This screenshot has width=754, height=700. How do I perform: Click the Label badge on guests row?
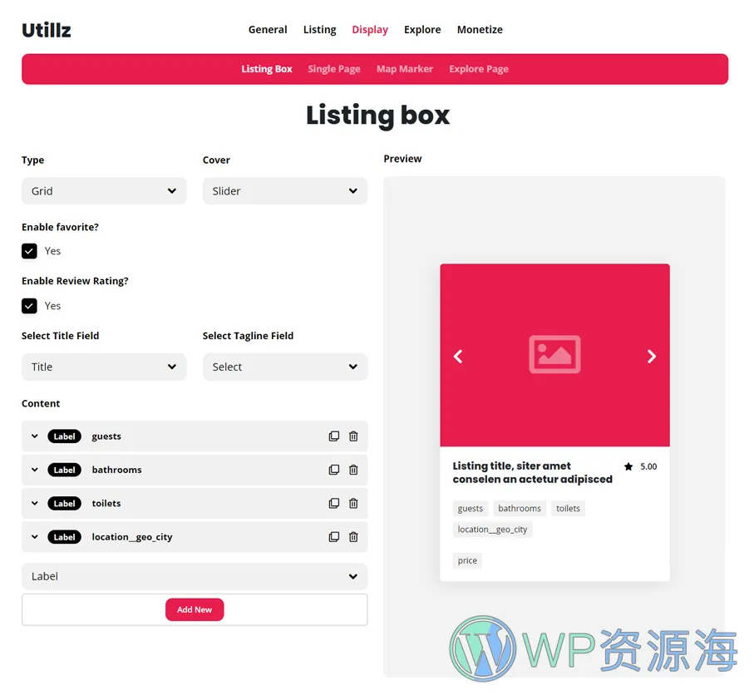(65, 436)
